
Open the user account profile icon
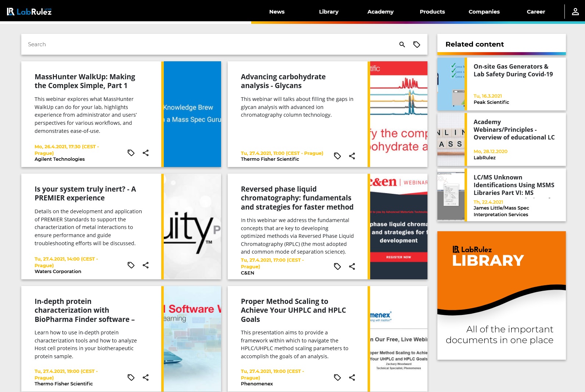point(575,12)
